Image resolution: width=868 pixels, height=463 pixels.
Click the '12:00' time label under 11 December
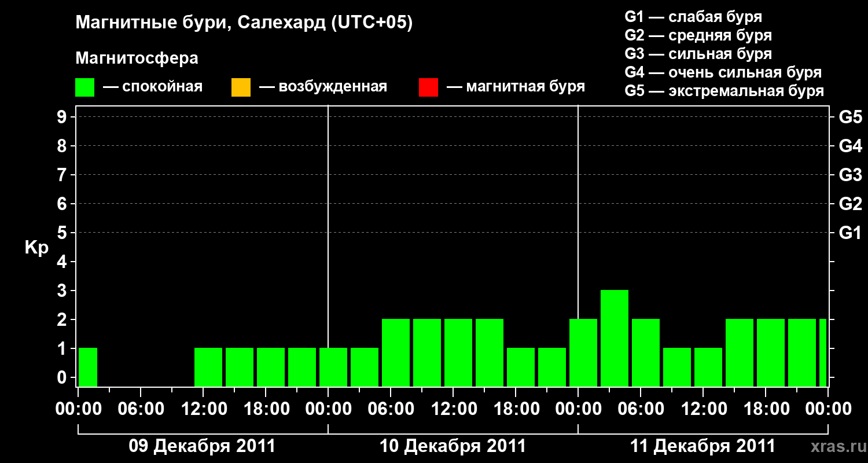pos(703,409)
